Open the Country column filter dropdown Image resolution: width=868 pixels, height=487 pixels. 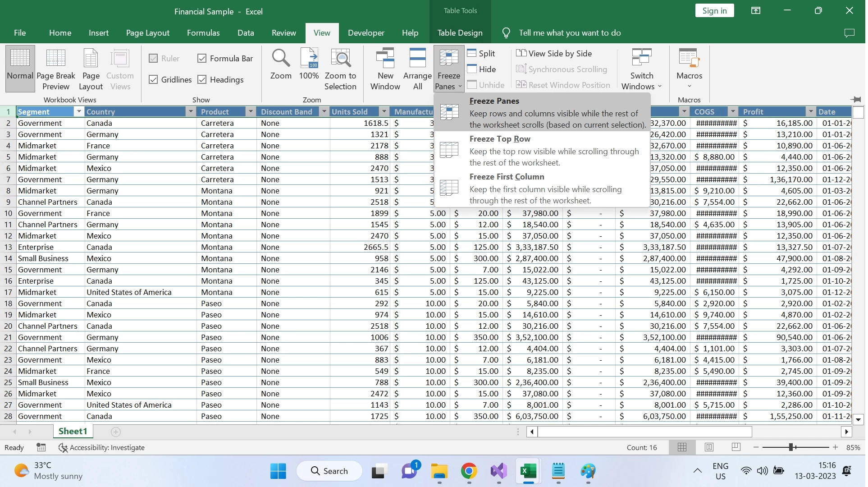[x=191, y=112]
